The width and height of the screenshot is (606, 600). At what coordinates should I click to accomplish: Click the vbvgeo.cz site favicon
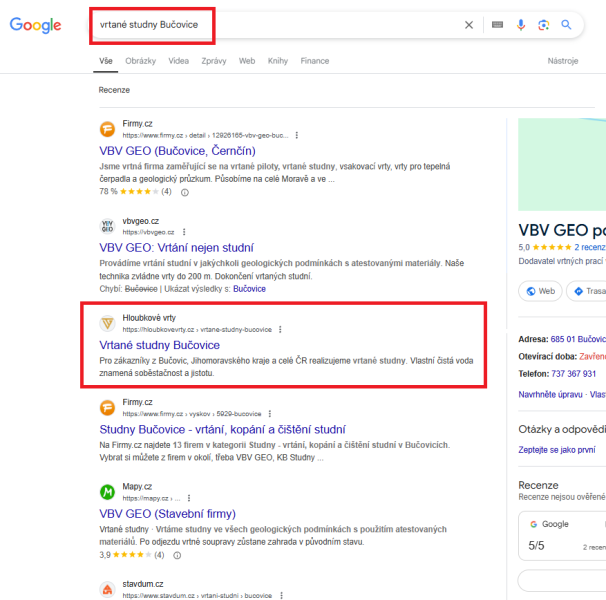(x=107, y=226)
